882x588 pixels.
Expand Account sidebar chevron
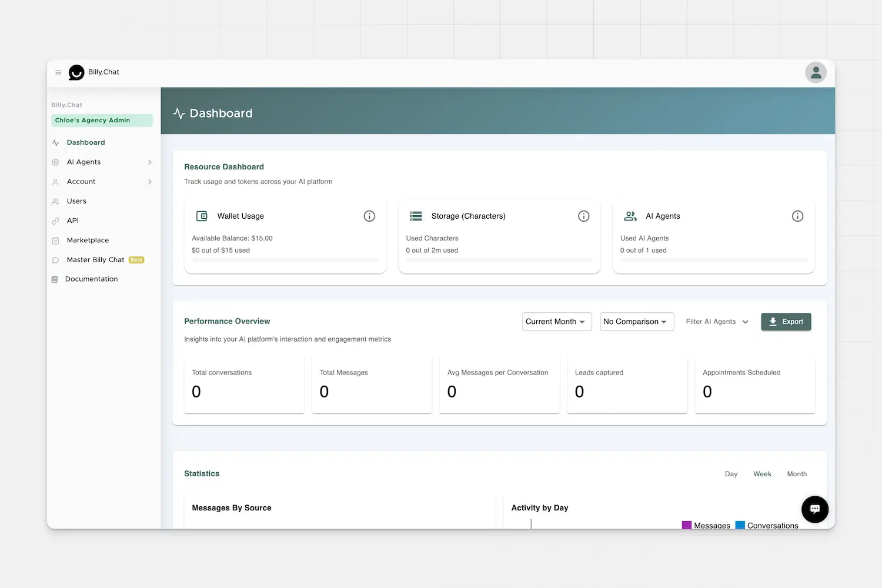[150, 182]
